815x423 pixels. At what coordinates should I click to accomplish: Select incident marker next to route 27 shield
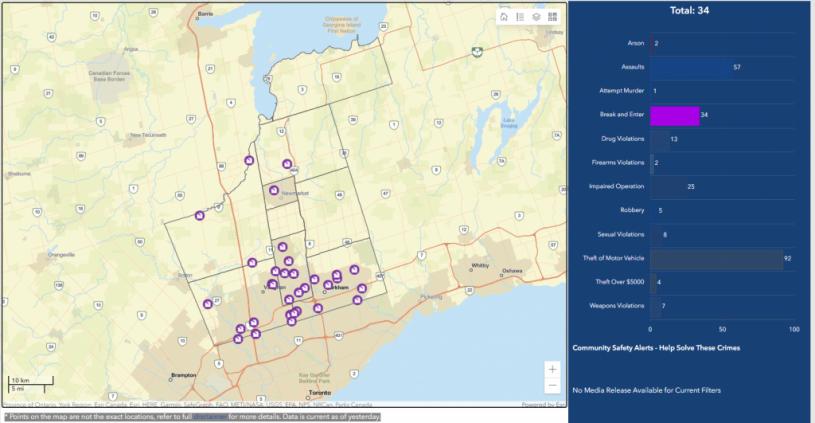coord(208,304)
